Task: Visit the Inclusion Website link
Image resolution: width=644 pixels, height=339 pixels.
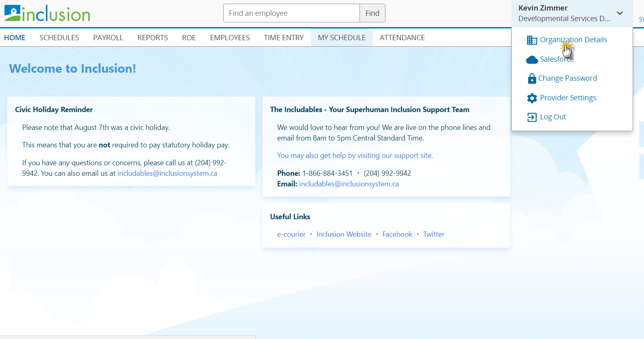Action: tap(344, 234)
